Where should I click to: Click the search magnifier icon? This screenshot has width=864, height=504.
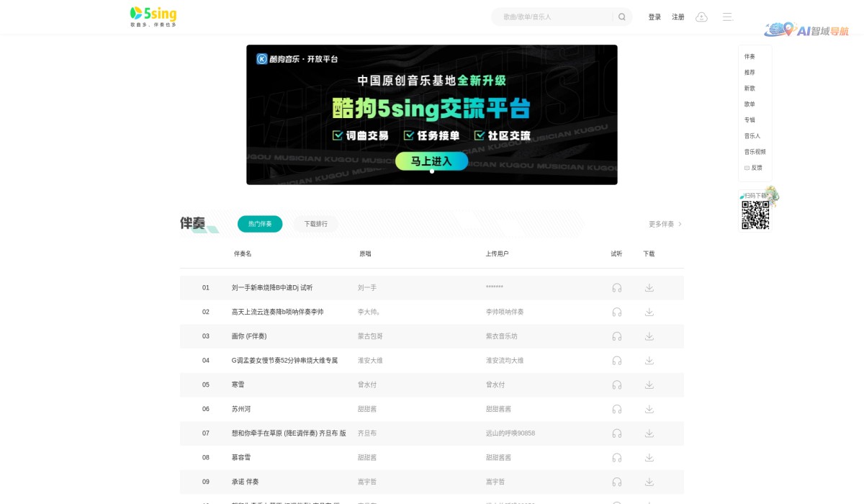click(x=621, y=17)
